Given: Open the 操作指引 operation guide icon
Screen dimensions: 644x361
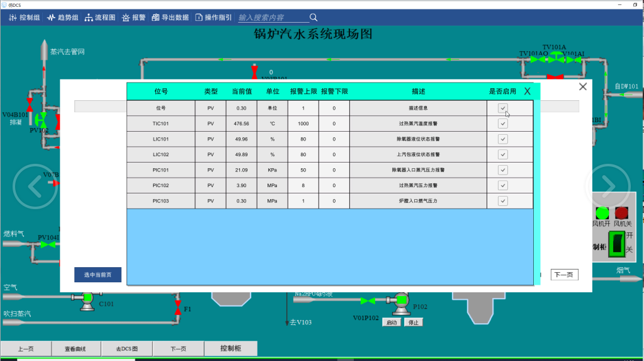Looking at the screenshot, I should tap(199, 18).
